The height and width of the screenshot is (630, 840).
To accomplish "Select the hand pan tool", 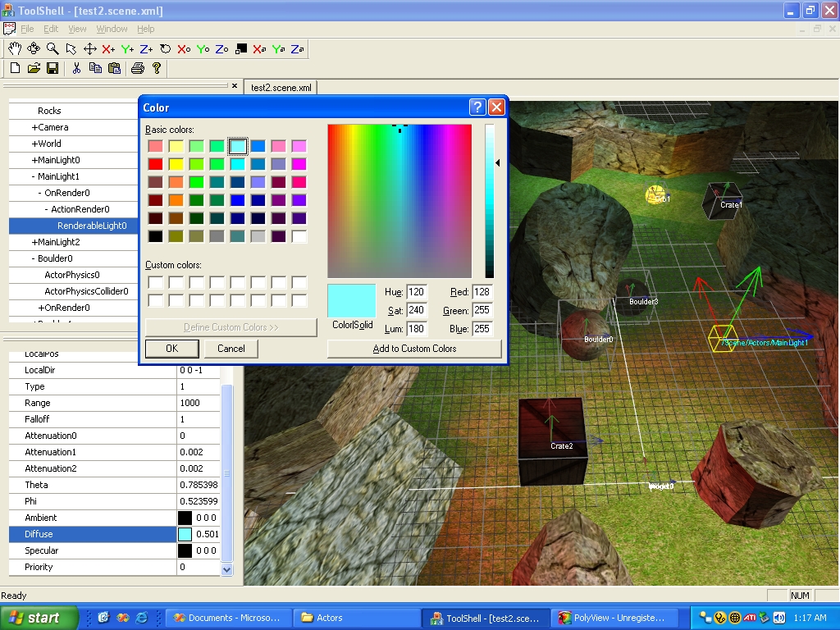I will tap(15, 49).
